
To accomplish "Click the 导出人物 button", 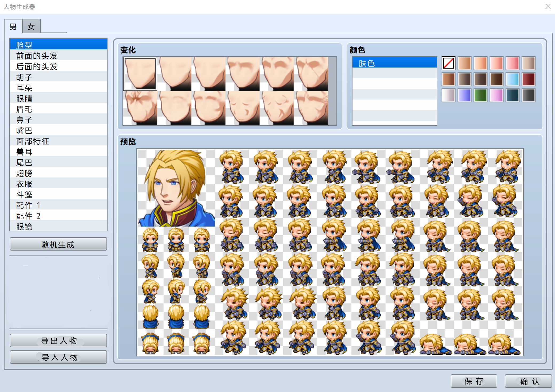I will coord(58,340).
